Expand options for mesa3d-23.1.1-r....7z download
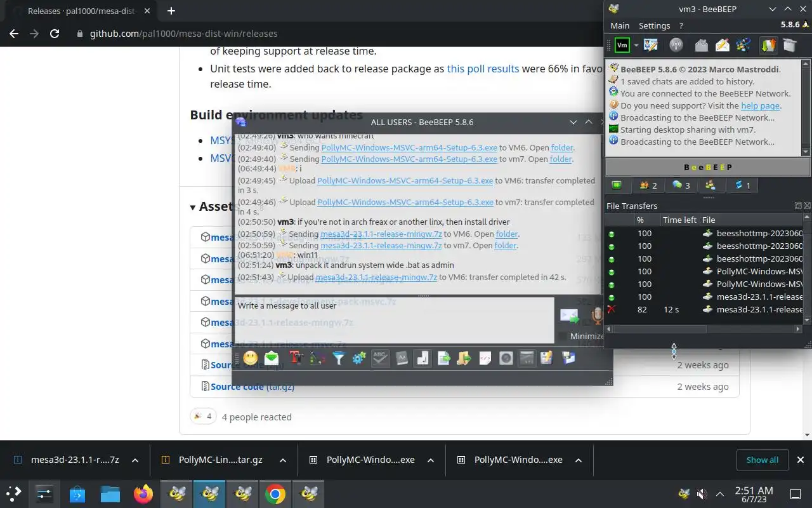 pos(134,460)
